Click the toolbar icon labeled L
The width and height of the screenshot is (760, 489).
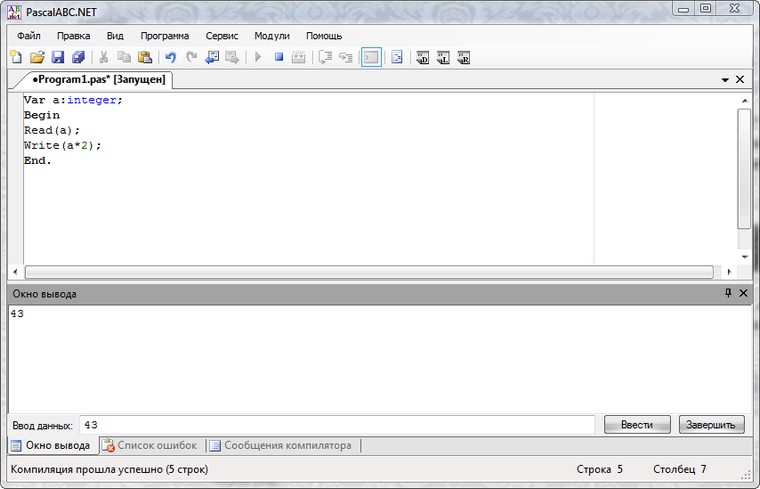click(x=443, y=57)
